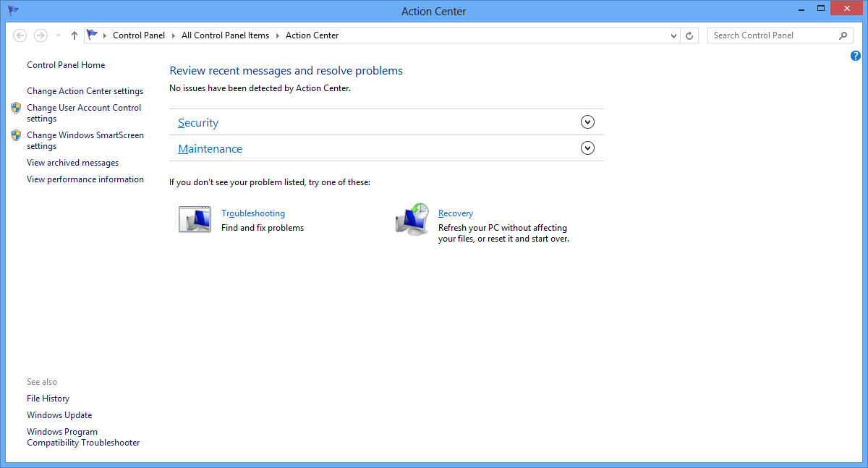868x468 pixels.
Task: Open the Troubleshooting link
Action: pos(253,213)
